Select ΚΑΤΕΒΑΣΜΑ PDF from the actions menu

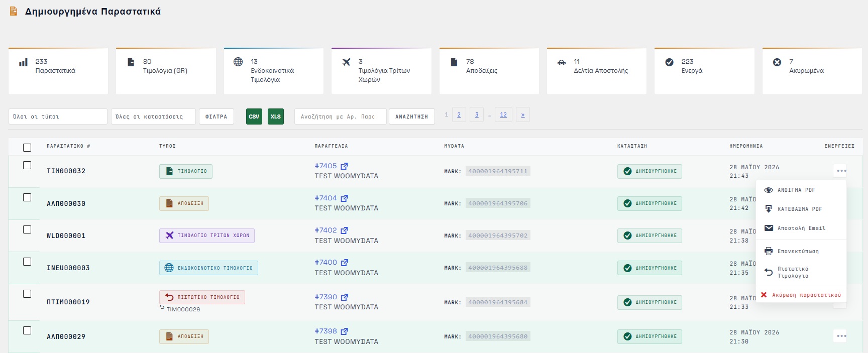(x=801, y=209)
